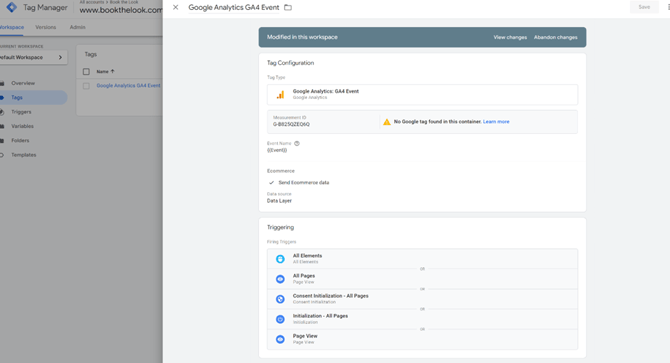Click the Google Analytics GA4 Event tag type icon
Viewport: 670px width, 363px height.
(280, 95)
